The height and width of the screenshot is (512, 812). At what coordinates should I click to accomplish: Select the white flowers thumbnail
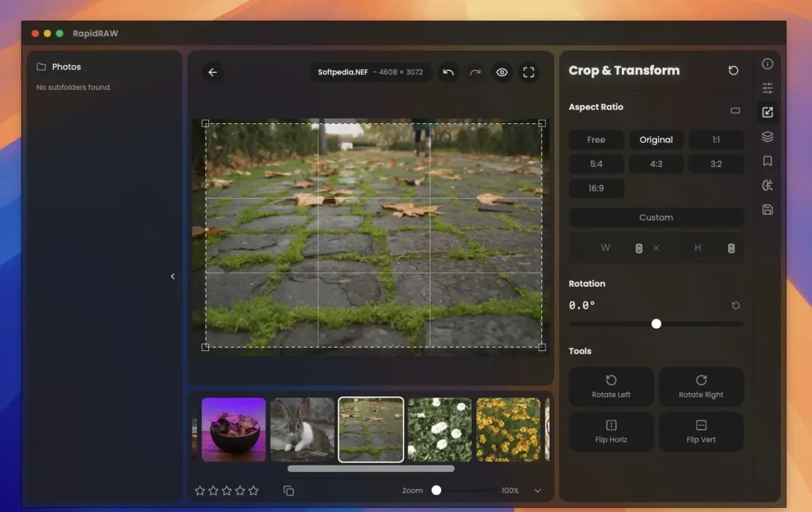[440, 429]
